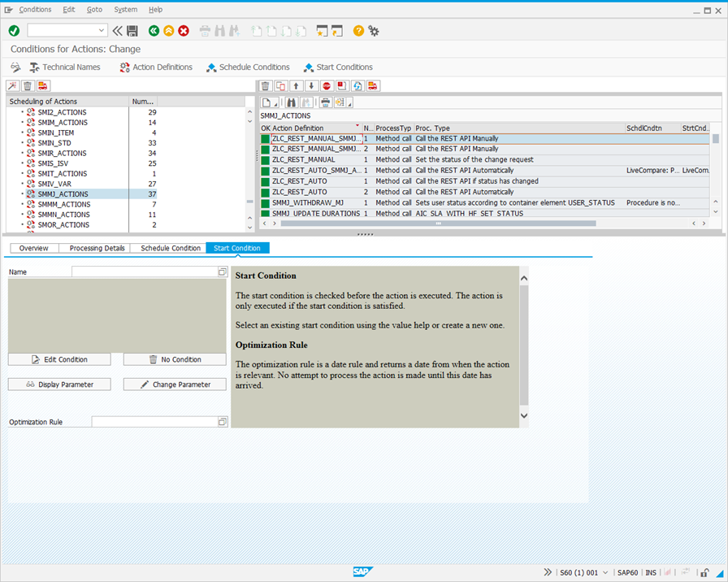Viewport: 728px width, 582px height.
Task: Click the Customize Local Layout gear icon
Action: 374,31
